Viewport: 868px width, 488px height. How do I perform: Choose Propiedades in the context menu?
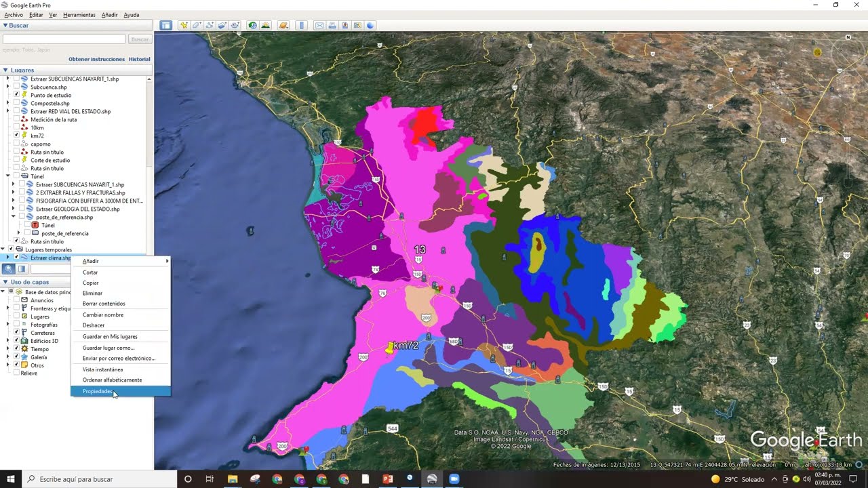[x=121, y=391]
